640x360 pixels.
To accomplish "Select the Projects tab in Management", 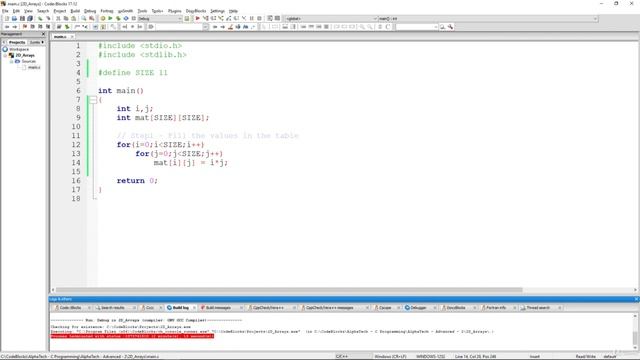I will (17, 42).
